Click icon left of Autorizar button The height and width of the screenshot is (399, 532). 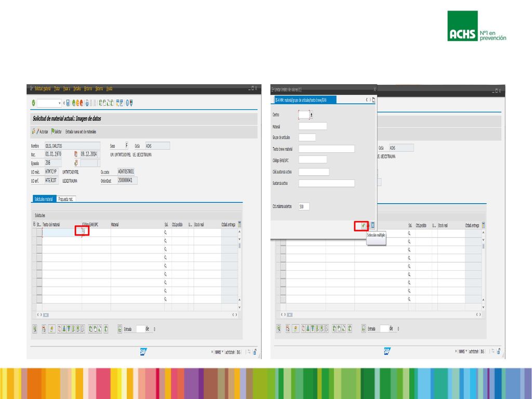34,131
